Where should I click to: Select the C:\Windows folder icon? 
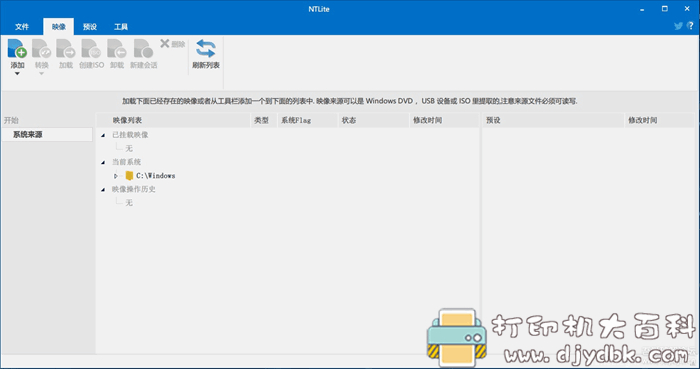tap(129, 175)
